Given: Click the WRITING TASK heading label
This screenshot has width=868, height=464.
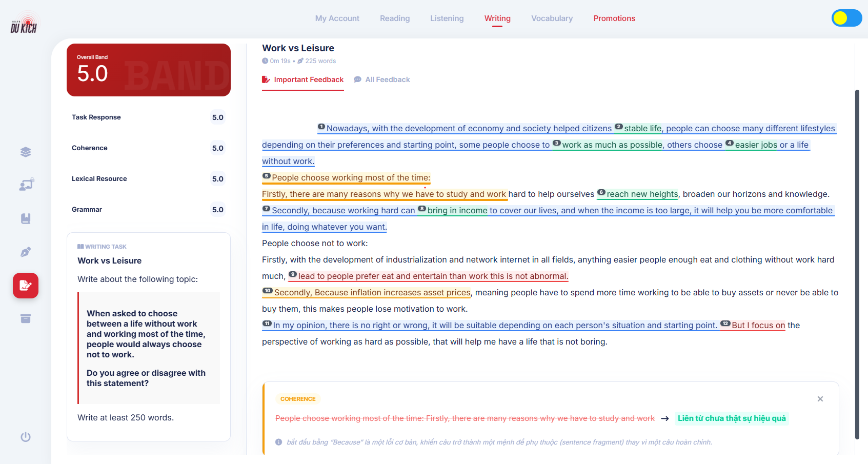Looking at the screenshot, I should [102, 247].
